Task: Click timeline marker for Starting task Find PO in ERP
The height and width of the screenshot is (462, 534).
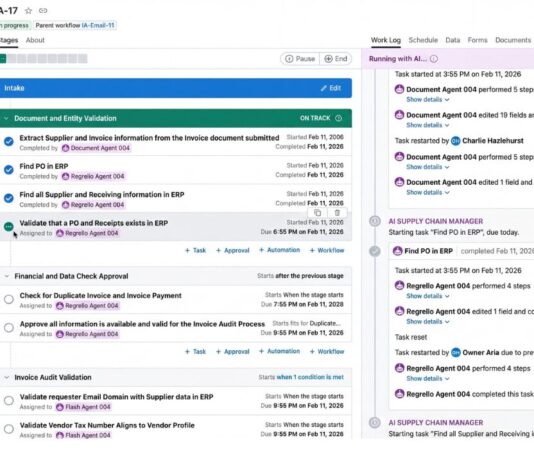Action: coord(375,221)
